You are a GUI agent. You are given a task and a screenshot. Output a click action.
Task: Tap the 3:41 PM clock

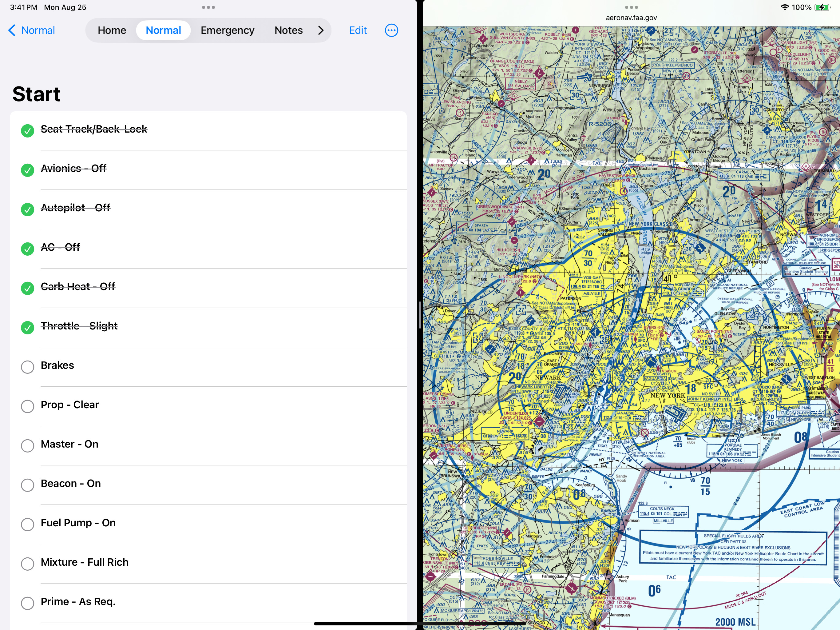(24, 7)
